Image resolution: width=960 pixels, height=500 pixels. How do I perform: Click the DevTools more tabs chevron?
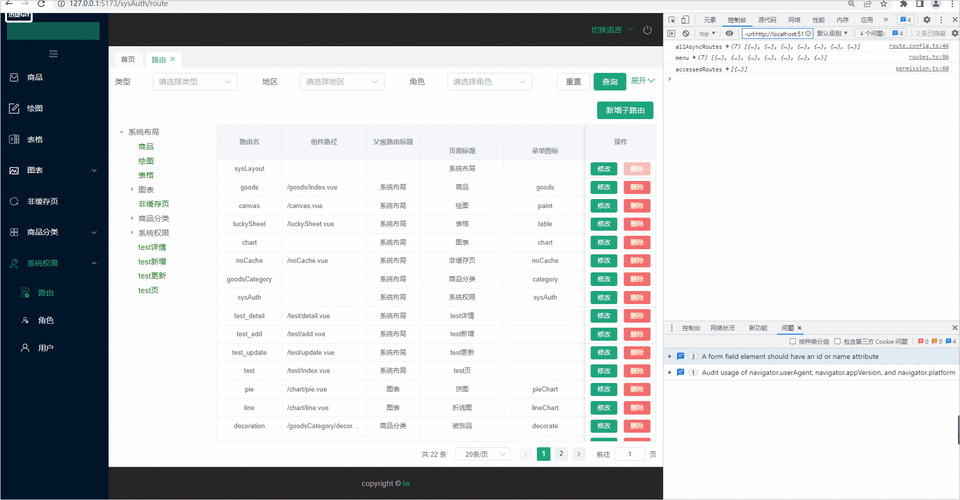pyautogui.click(x=886, y=20)
